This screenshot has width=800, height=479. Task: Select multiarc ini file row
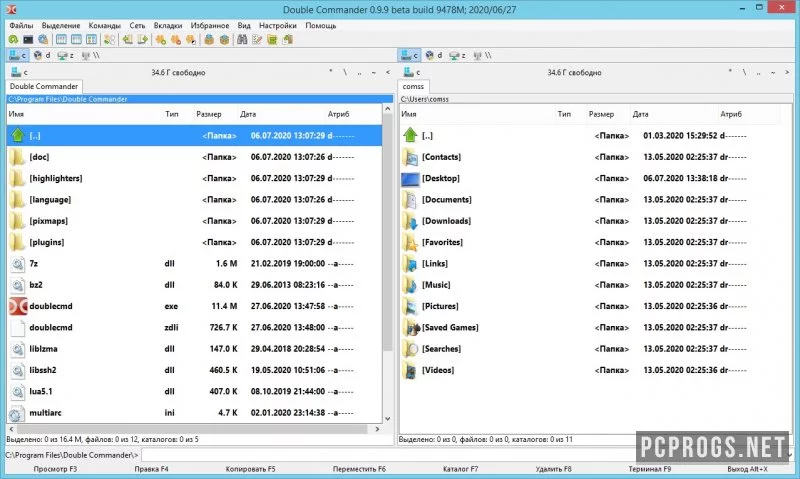(194, 413)
